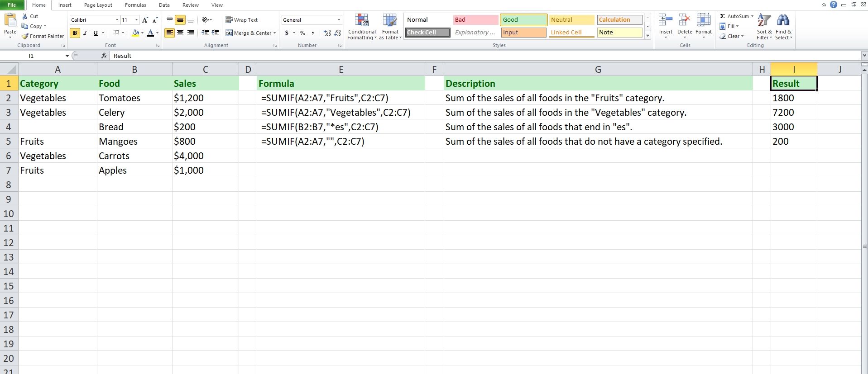Click the formula bar containing Result
Image resolution: width=868 pixels, height=374 pixels.
point(484,56)
